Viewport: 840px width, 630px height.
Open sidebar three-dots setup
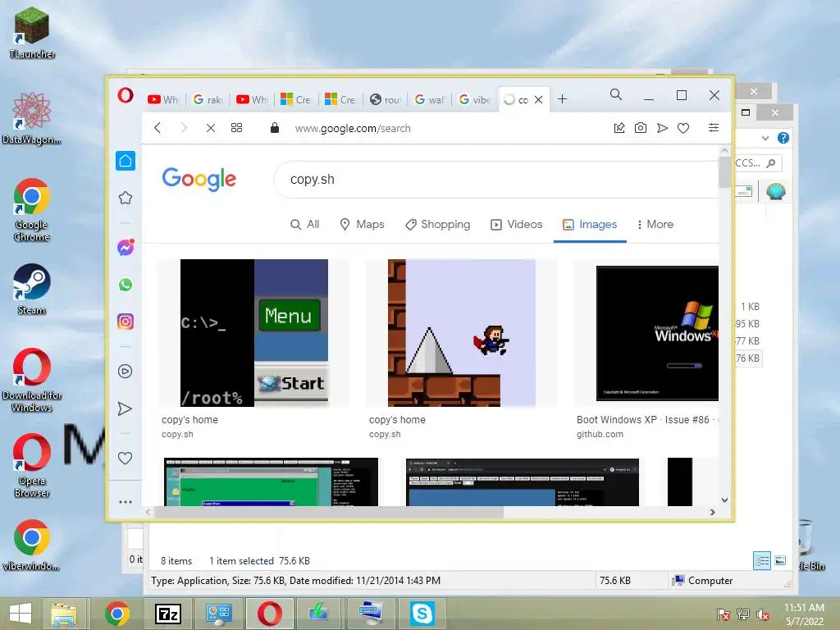126,502
